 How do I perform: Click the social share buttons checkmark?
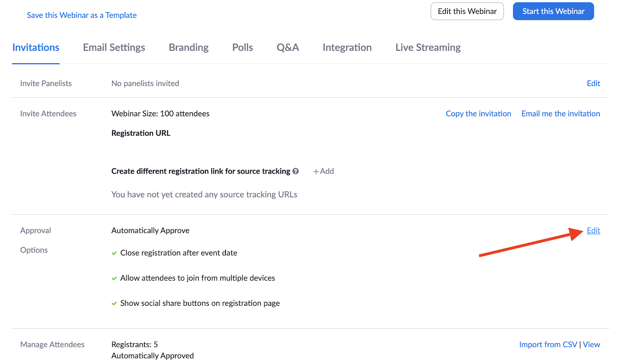[x=114, y=304]
